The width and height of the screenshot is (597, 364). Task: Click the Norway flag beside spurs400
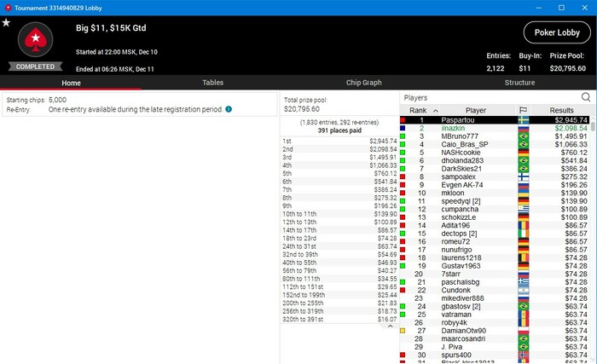coord(524,355)
